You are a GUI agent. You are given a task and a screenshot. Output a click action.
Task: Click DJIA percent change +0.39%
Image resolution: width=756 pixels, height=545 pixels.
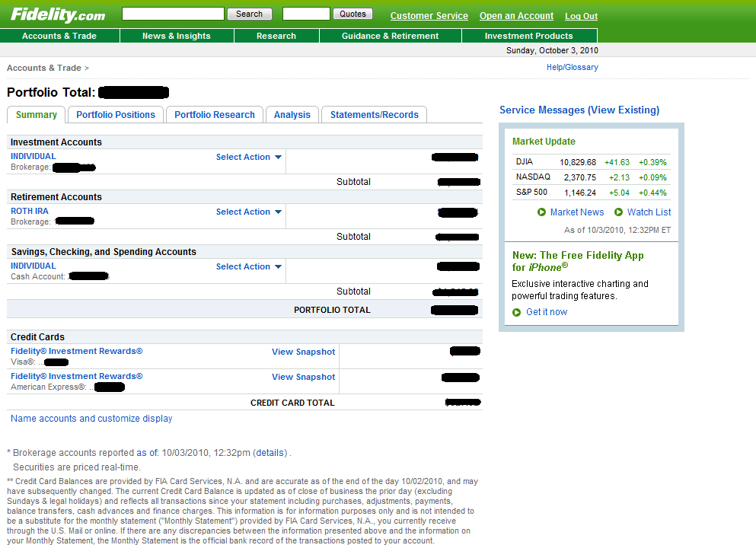[x=652, y=162]
